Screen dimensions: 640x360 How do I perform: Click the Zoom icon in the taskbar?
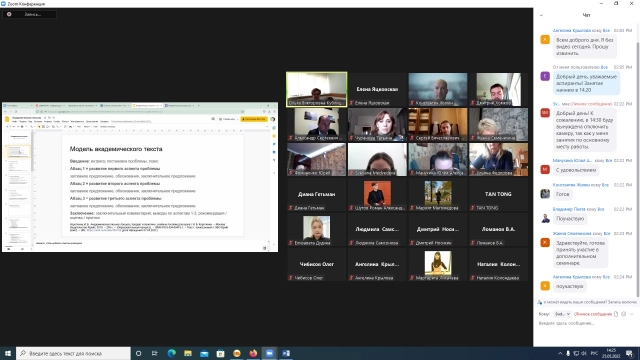[269, 353]
